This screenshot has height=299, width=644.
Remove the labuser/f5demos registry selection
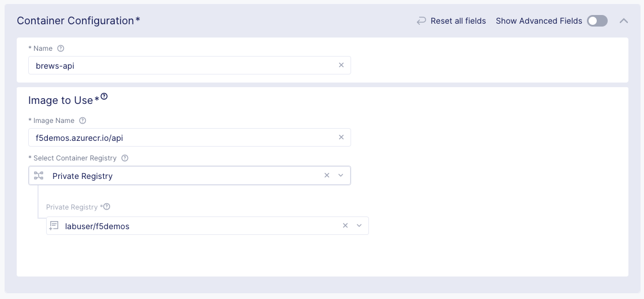click(345, 226)
